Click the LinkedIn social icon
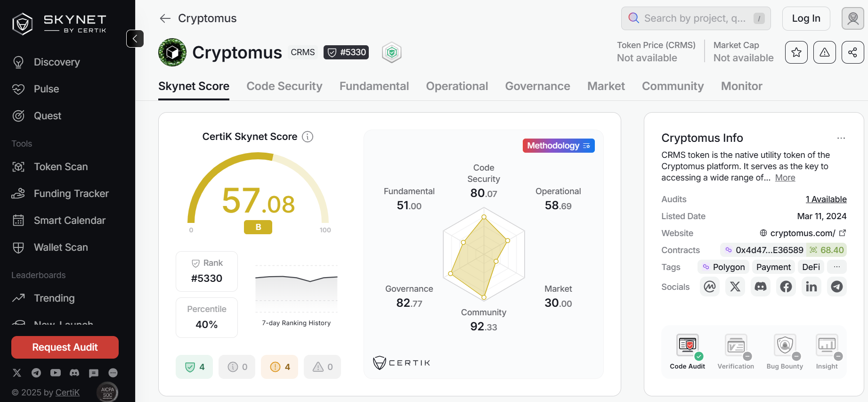Screen dimensions: 868x402 811,287
